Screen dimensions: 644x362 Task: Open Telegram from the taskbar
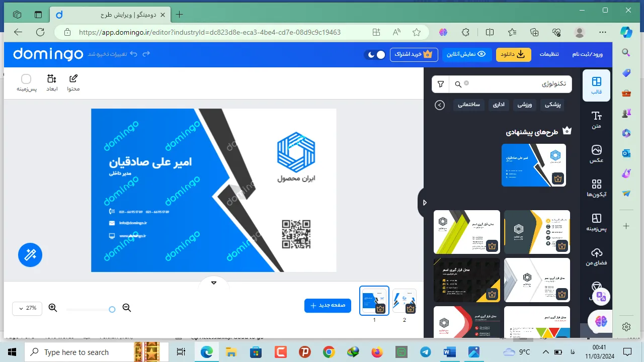click(x=425, y=352)
